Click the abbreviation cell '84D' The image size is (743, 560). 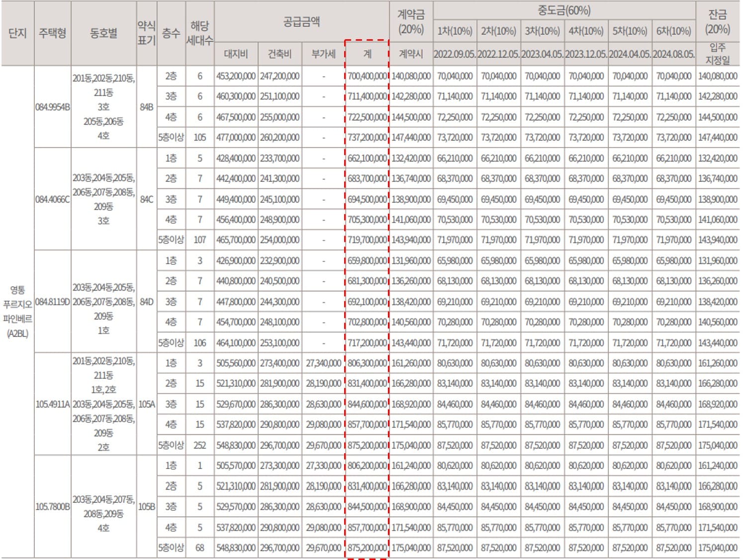[x=147, y=302]
